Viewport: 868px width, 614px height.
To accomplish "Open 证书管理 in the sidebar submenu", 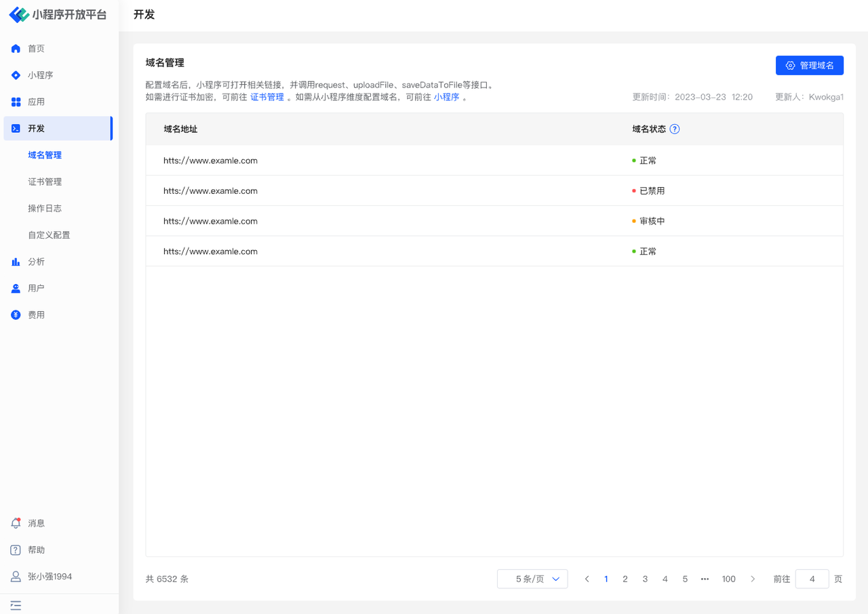I will (45, 182).
